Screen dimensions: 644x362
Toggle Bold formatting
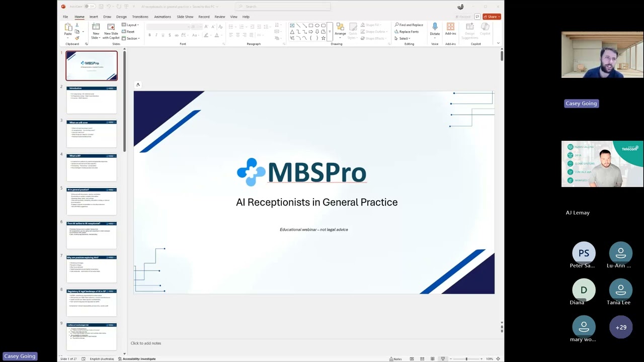pos(149,35)
